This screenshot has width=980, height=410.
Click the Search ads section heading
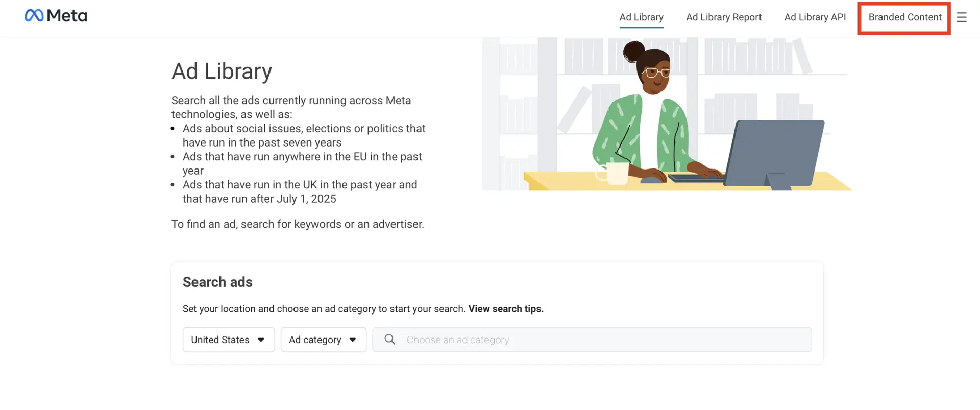217,282
